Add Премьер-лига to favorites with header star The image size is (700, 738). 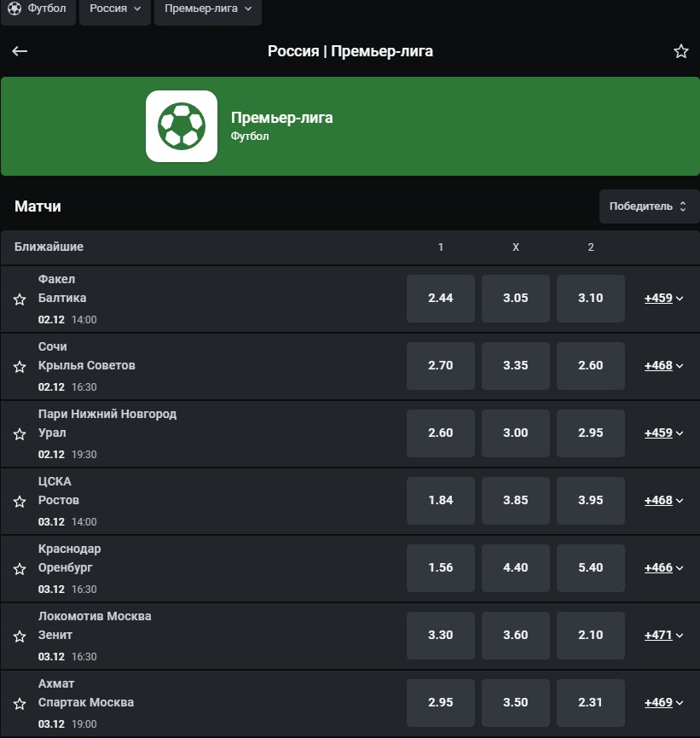pos(680,51)
